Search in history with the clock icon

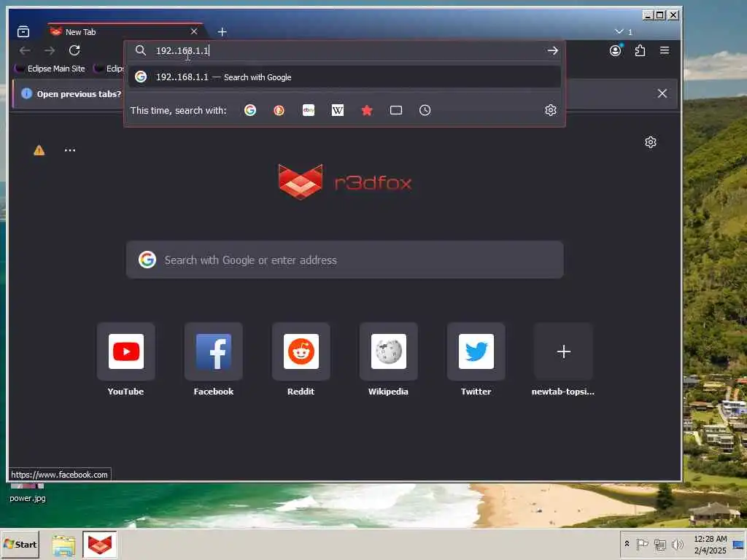[x=425, y=111]
